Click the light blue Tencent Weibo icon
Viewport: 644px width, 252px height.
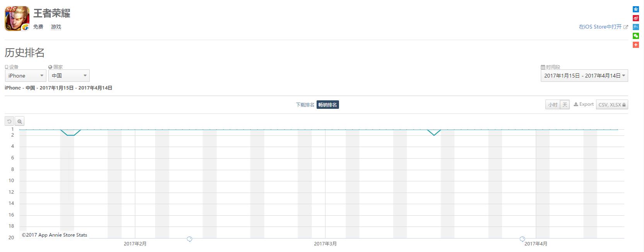click(636, 27)
